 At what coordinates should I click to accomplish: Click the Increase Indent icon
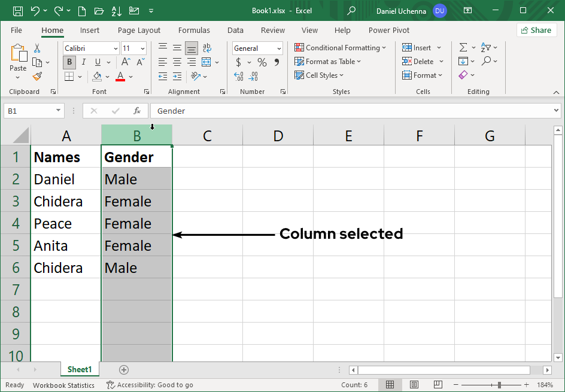click(x=177, y=76)
